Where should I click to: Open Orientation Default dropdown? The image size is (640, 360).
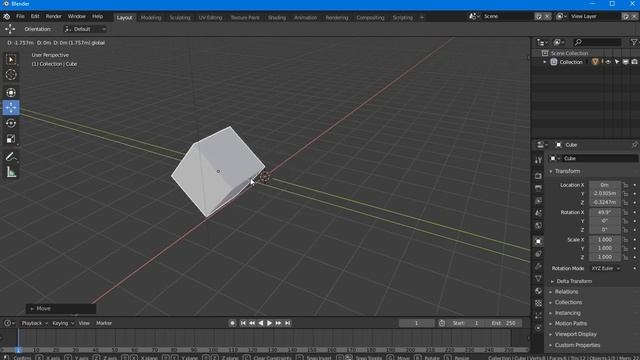[x=85, y=29]
